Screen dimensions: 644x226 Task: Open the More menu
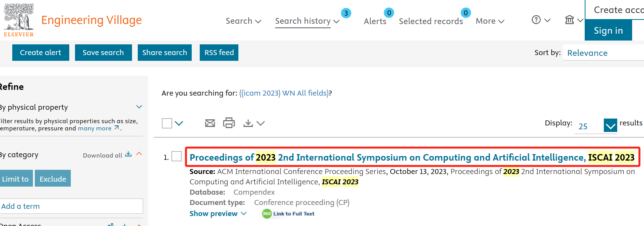[x=490, y=21]
